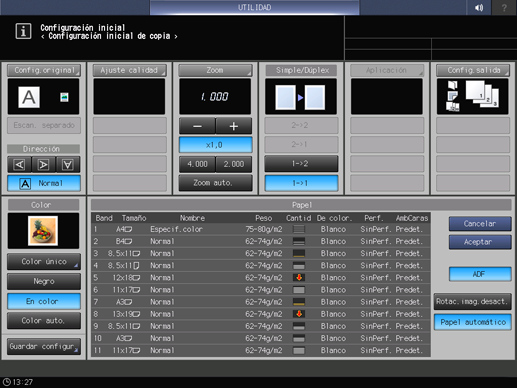
Task: Click the Peso column header
Action: click(263, 218)
